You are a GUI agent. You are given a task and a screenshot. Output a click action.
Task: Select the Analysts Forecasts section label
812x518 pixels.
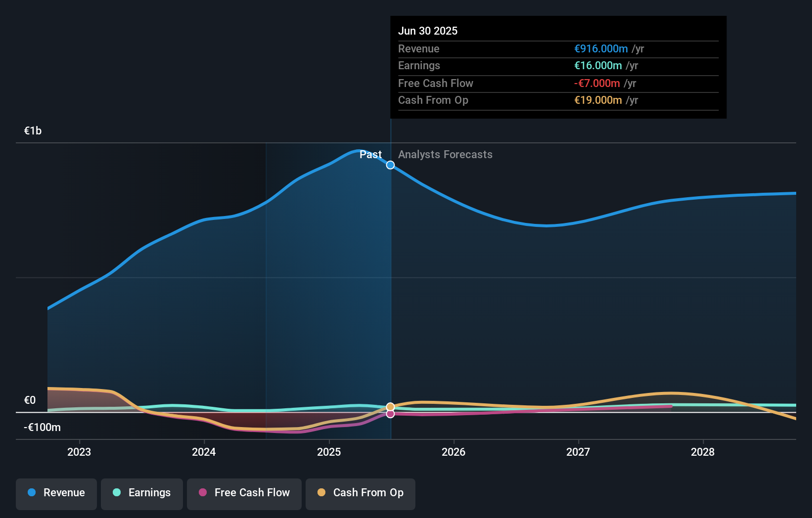pos(445,154)
